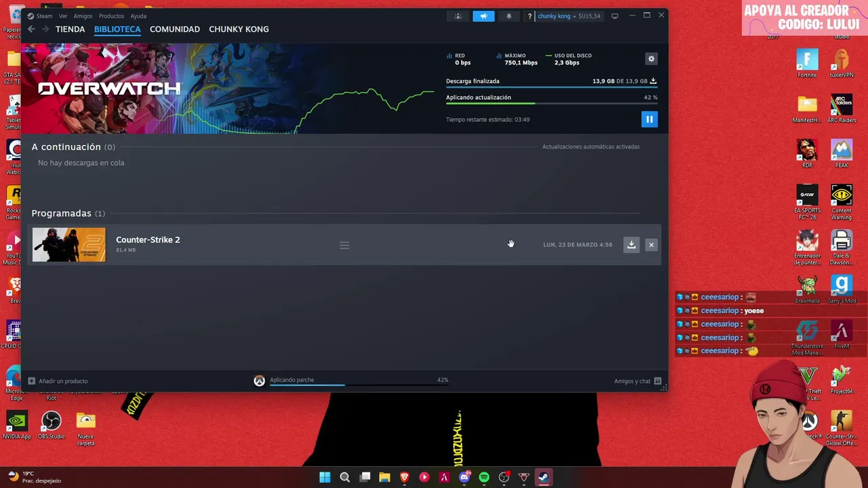Open Counter-Strike 2 thumbnail
This screenshot has height=488, width=868.
coord(69,245)
